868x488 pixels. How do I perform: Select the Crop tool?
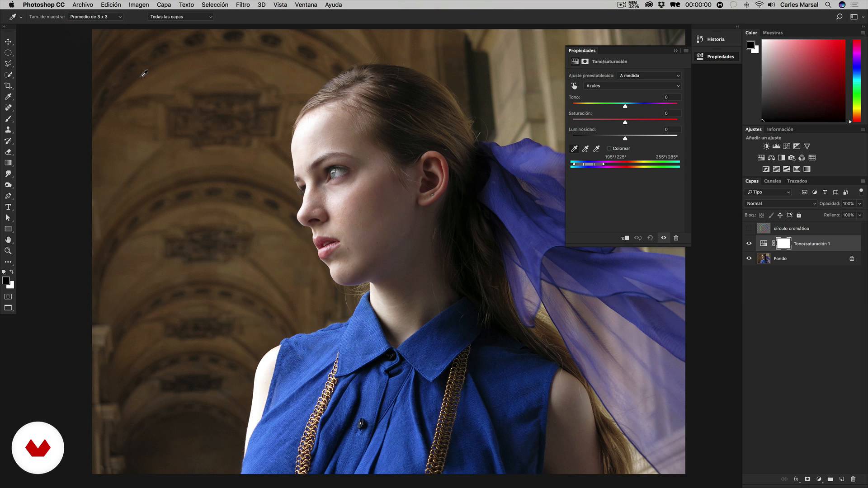click(8, 85)
